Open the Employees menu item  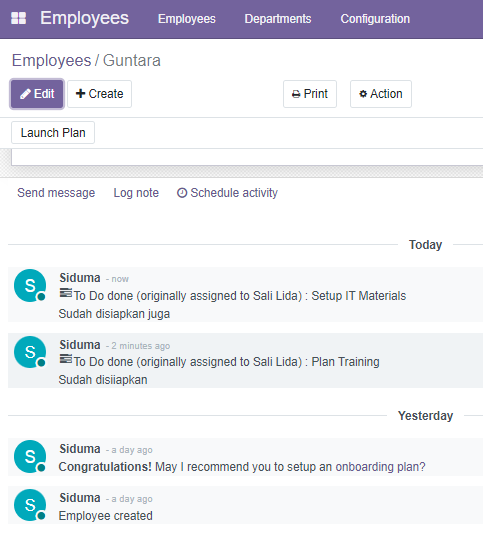click(x=187, y=19)
